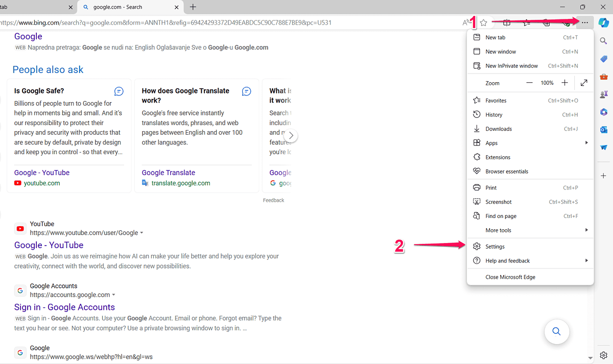Click the People also ask heading

pyautogui.click(x=48, y=70)
